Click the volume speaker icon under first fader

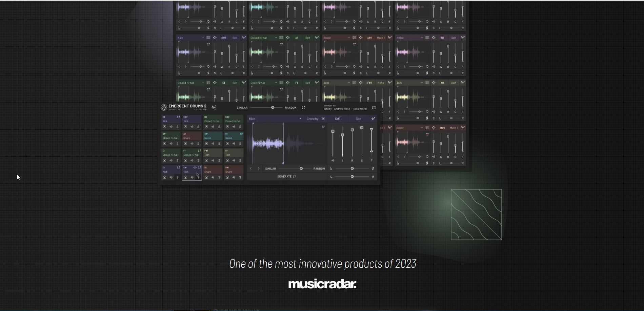(333, 161)
